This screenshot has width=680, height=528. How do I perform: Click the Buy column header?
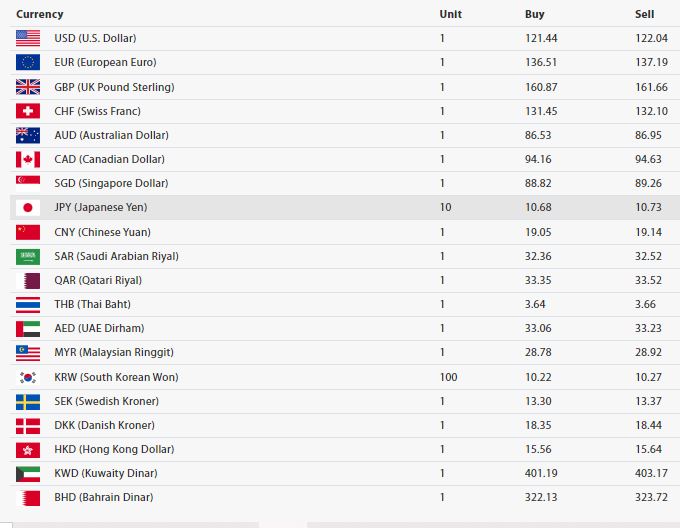[x=534, y=14]
